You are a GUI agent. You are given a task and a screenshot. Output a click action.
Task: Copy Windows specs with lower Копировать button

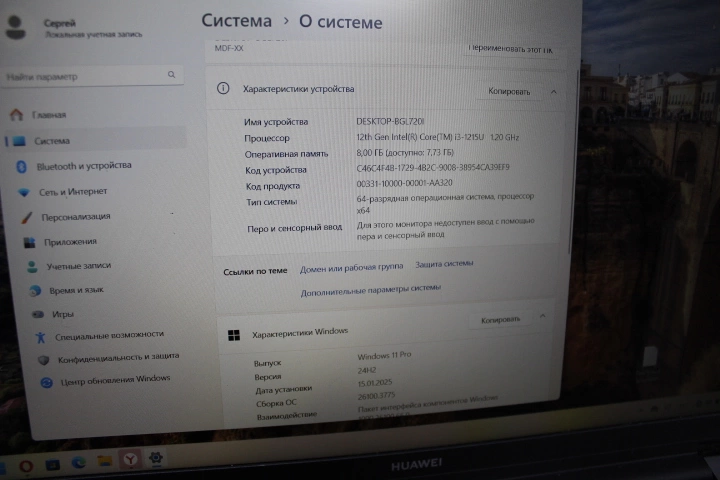pos(501,320)
